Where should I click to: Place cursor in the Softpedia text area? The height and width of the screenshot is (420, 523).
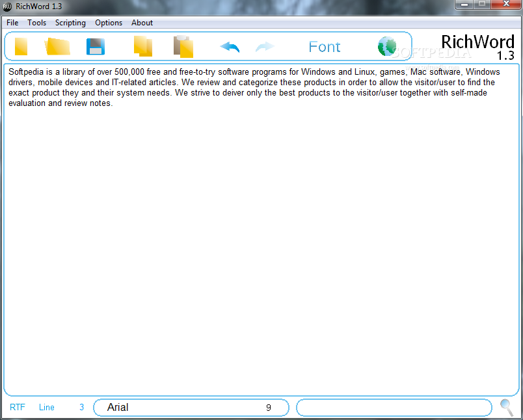click(x=261, y=230)
